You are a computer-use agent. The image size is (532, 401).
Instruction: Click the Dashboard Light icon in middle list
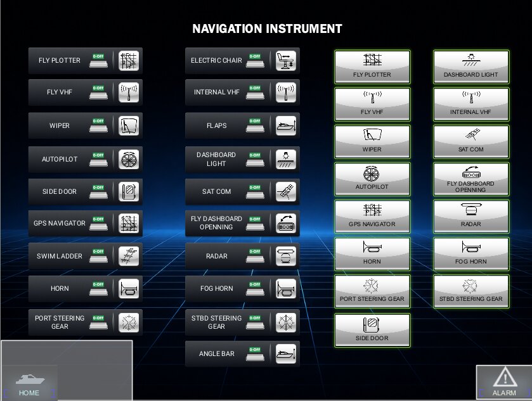click(286, 159)
